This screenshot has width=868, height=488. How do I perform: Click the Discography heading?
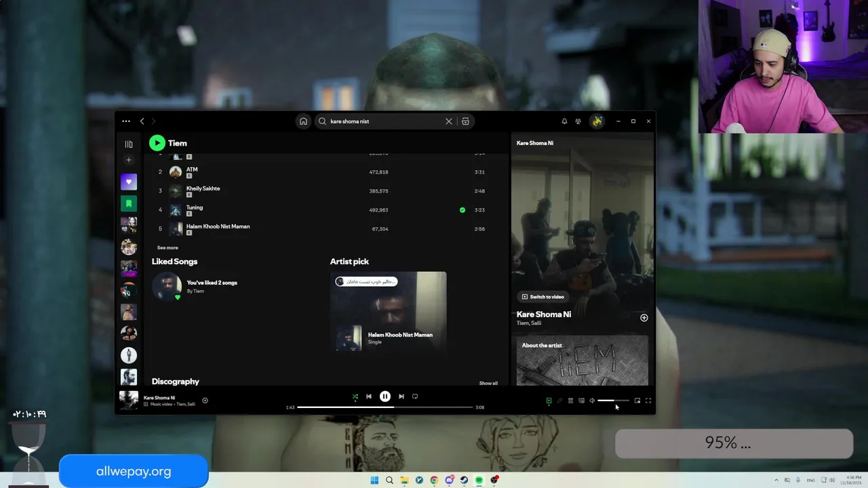176,382
